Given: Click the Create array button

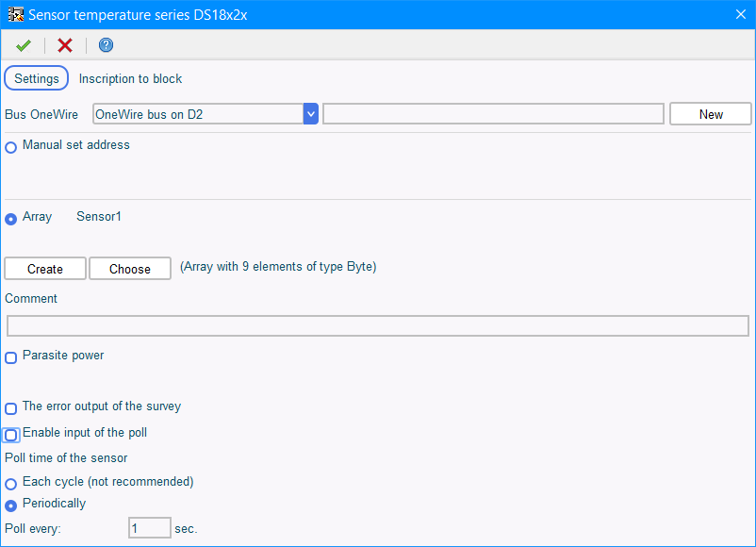Looking at the screenshot, I should (45, 268).
